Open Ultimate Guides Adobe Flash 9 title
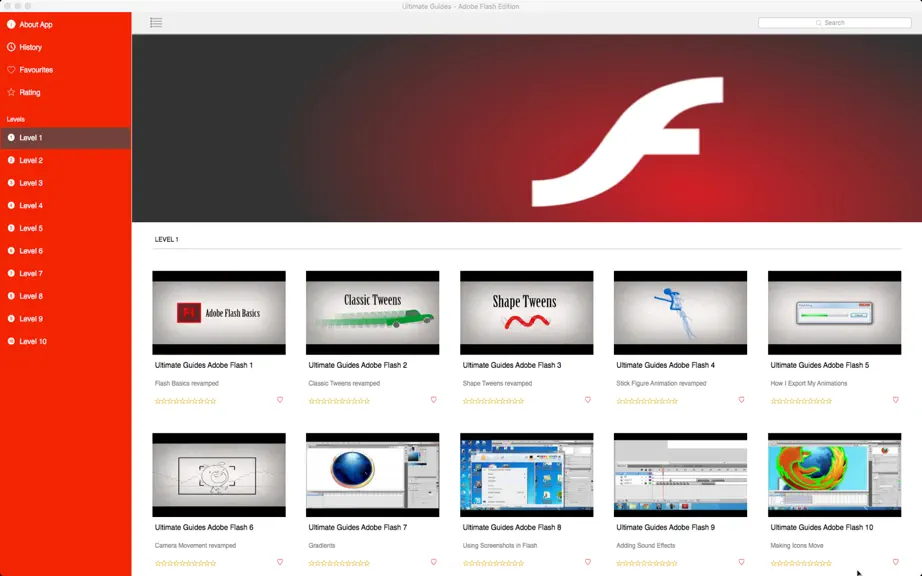The height and width of the screenshot is (576, 922). pyautogui.click(x=665, y=527)
